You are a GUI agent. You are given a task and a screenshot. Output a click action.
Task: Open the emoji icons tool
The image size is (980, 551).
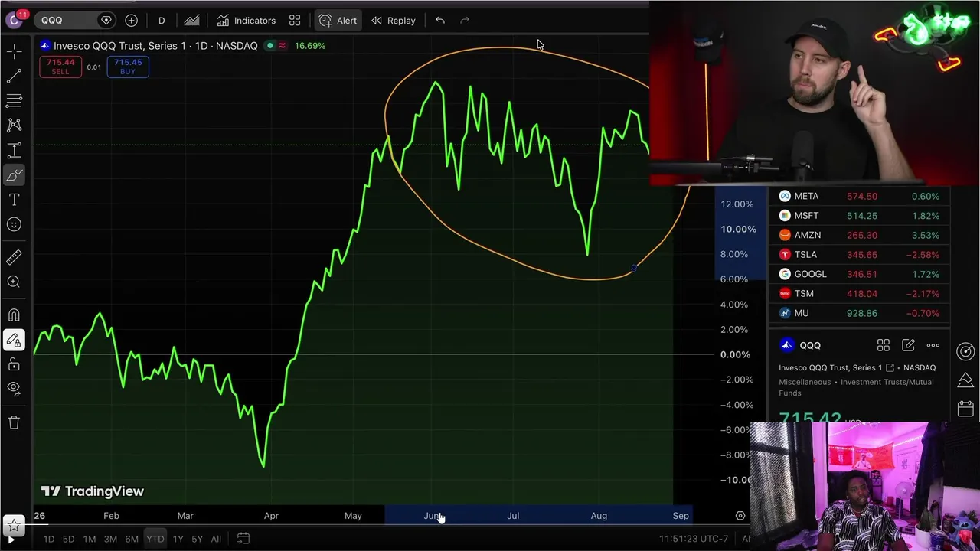coord(14,224)
